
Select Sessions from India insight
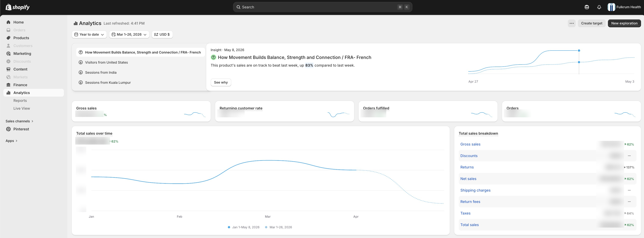tap(140, 72)
